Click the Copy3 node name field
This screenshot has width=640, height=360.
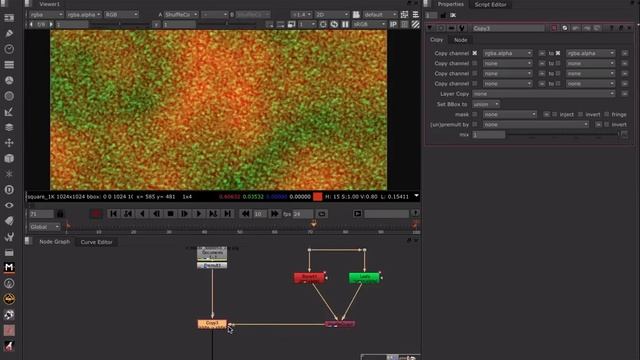(x=508, y=28)
